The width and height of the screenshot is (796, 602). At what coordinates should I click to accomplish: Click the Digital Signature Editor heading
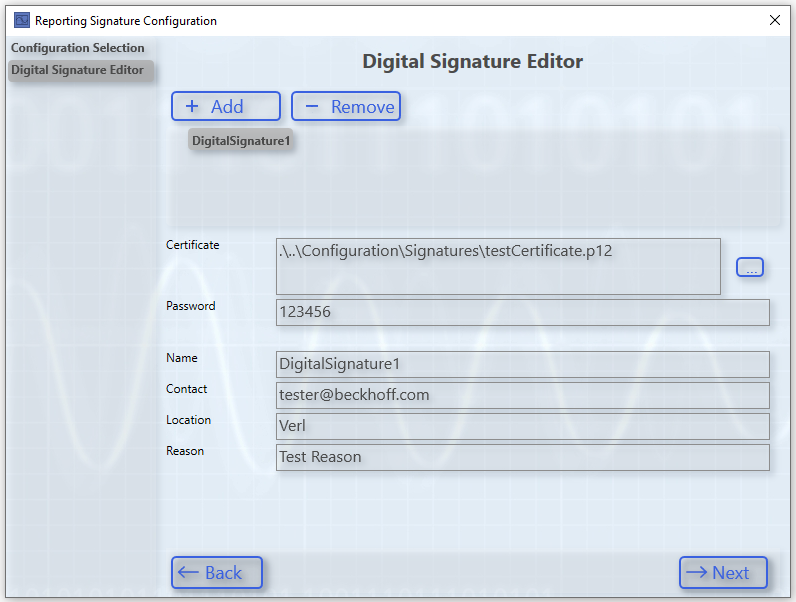pos(473,61)
